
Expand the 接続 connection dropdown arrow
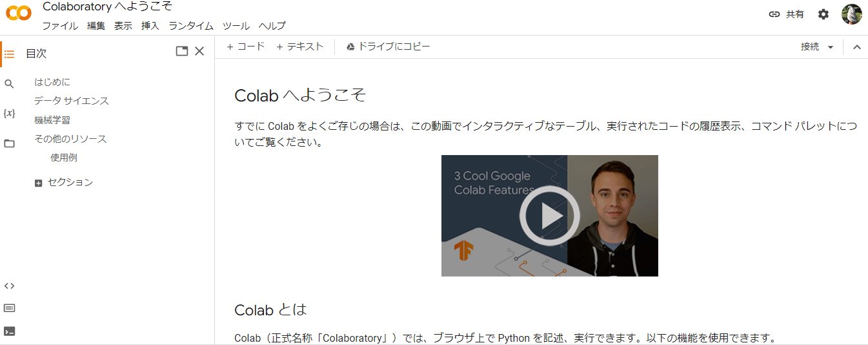point(831,47)
